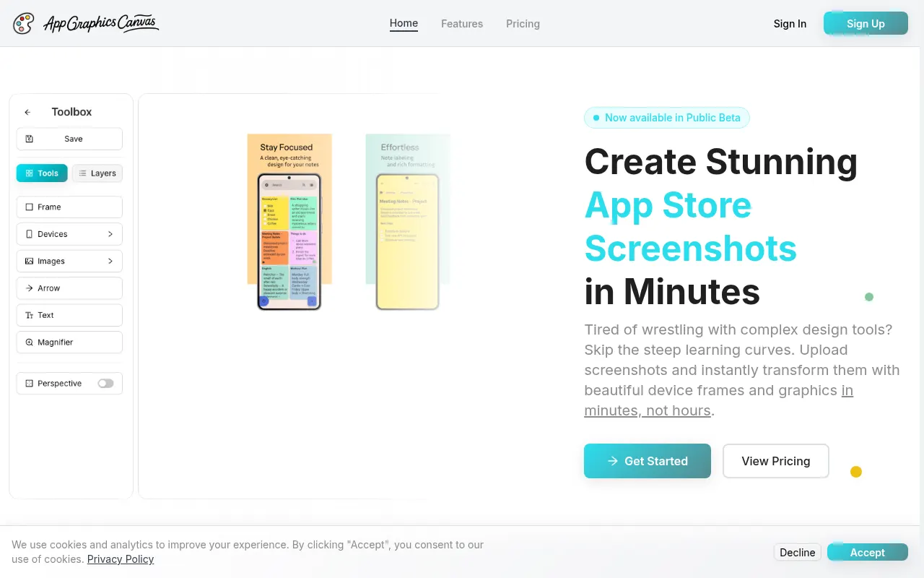
Task: Open the Devices tool
Action: pyautogui.click(x=69, y=234)
